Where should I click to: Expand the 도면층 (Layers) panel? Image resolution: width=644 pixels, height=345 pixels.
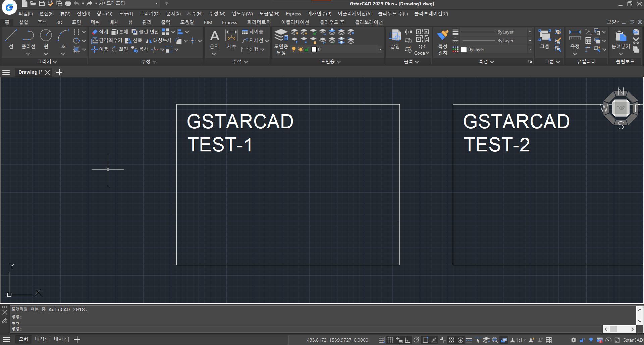[x=330, y=62]
